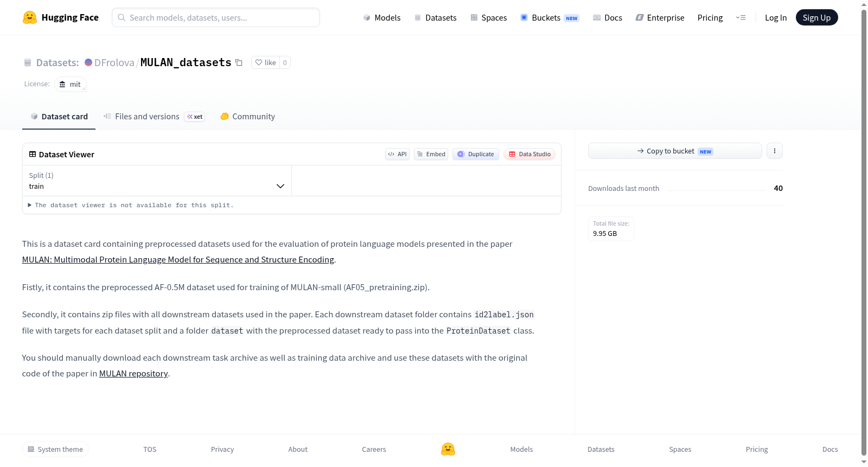This screenshot has width=868, height=467.
Task: Open Pricing in top navigation
Action: (710, 17)
